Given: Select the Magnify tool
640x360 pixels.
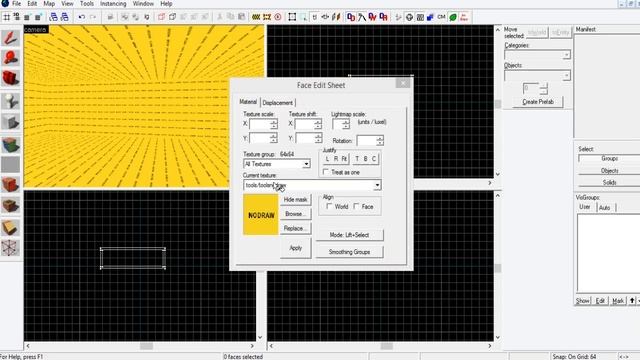Looking at the screenshot, I should [10, 58].
